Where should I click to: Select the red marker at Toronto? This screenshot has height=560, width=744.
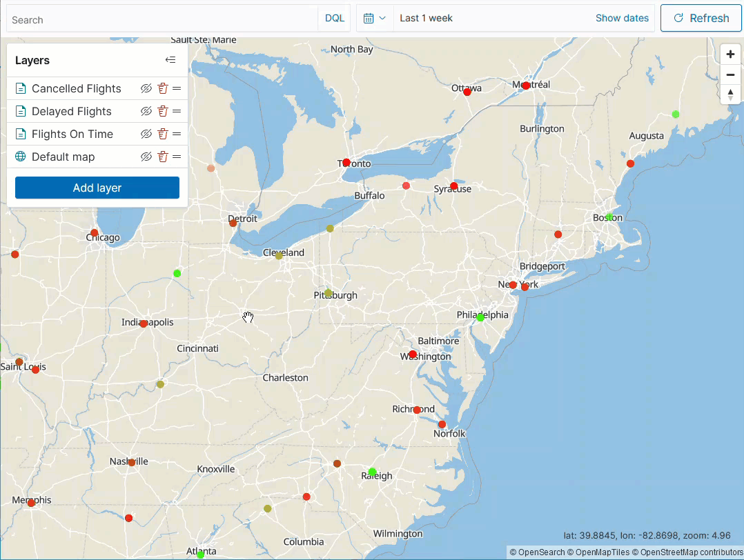346,162
